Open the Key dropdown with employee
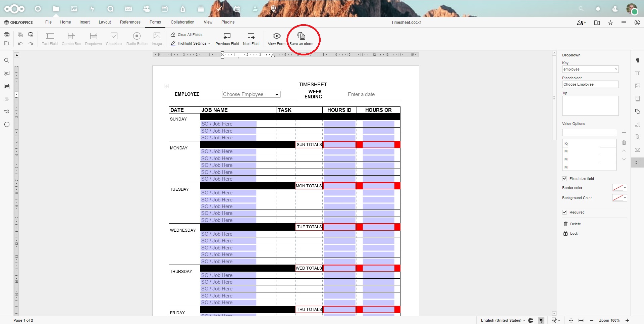Viewport: 644px width, 324px height. (x=590, y=69)
